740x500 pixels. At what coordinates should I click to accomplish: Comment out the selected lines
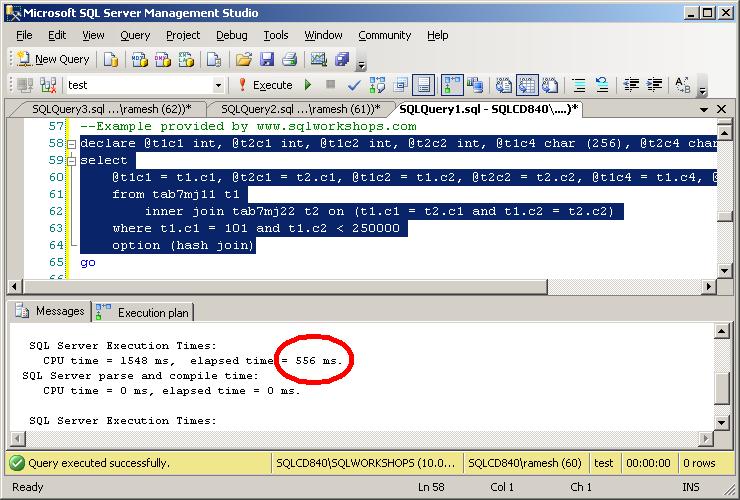(579, 85)
